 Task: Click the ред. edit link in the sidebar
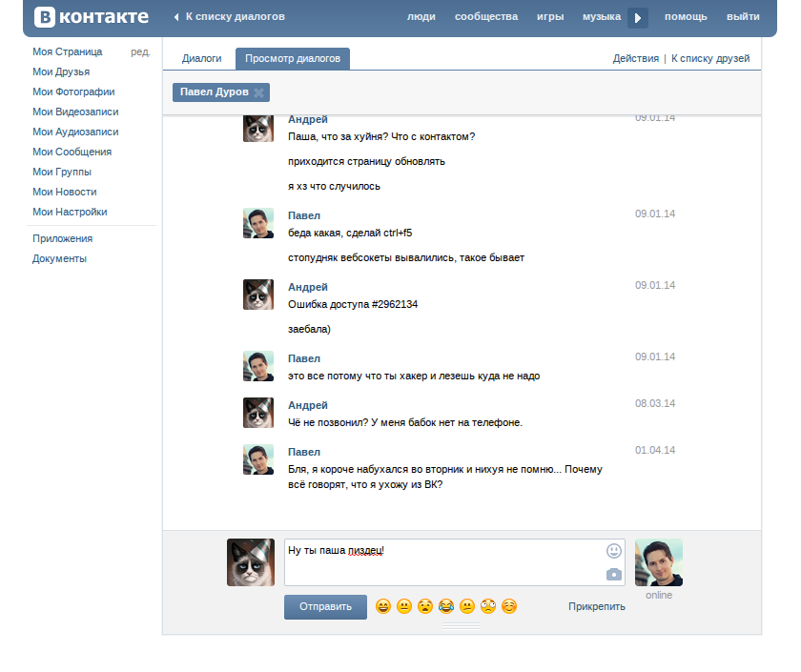[140, 51]
